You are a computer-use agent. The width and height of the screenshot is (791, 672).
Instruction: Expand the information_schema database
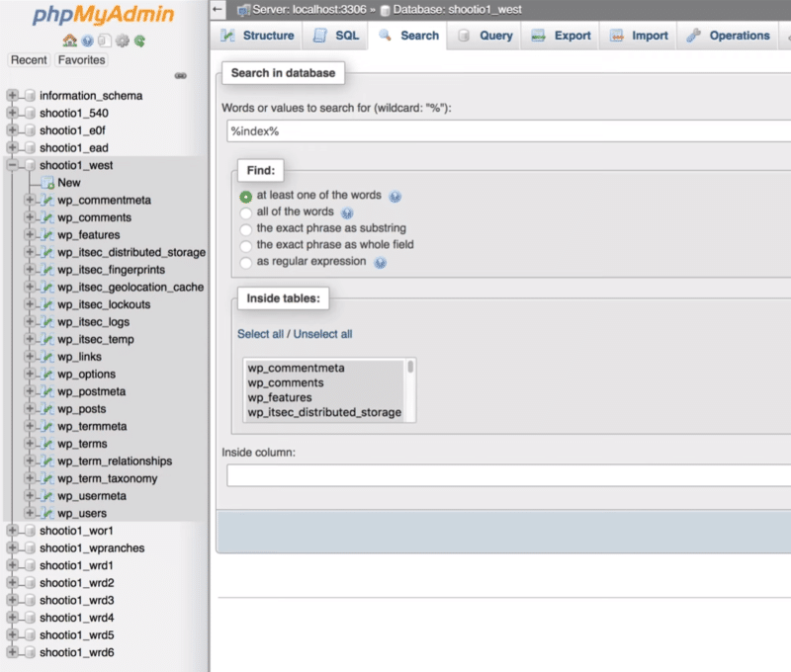click(12, 95)
